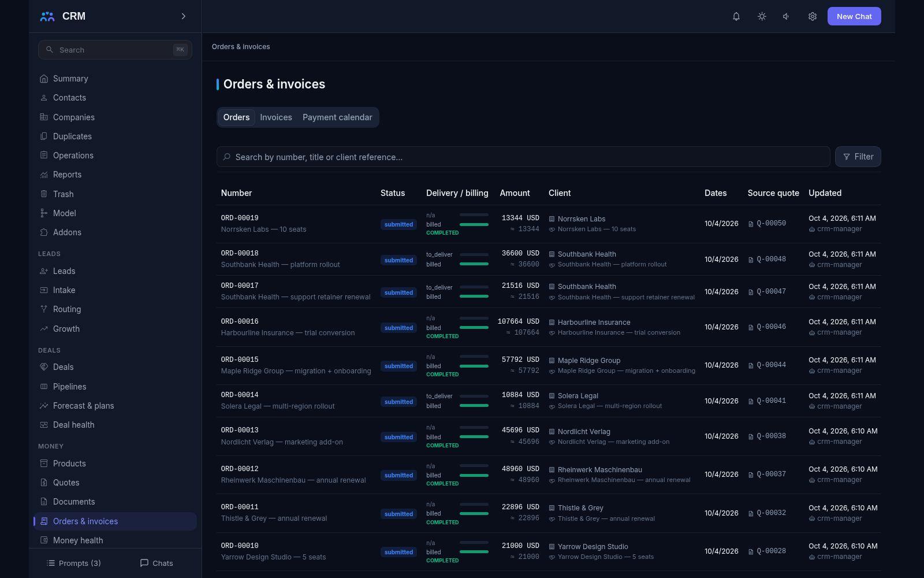Toggle light theme sun icon
Image resolution: width=924 pixels, height=578 pixels.
click(x=762, y=16)
